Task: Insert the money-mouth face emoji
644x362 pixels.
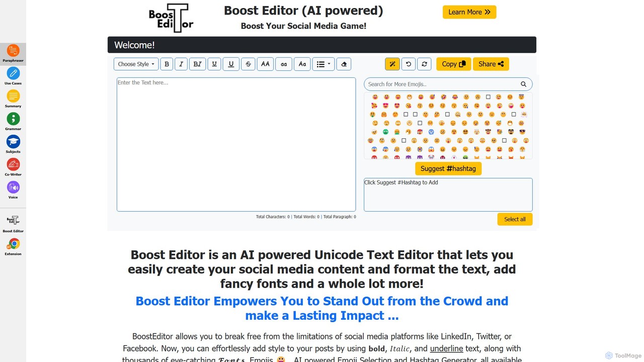Action: point(372,115)
